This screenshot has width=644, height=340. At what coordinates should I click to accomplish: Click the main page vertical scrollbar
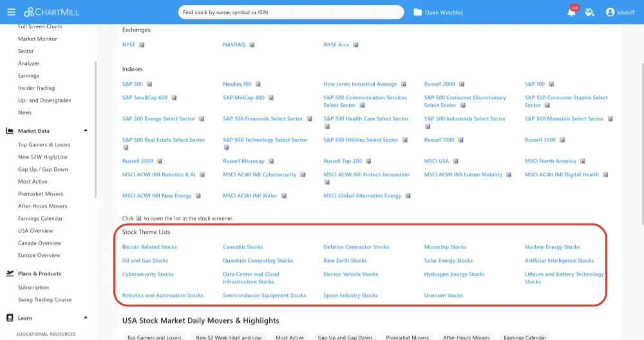pos(642,144)
